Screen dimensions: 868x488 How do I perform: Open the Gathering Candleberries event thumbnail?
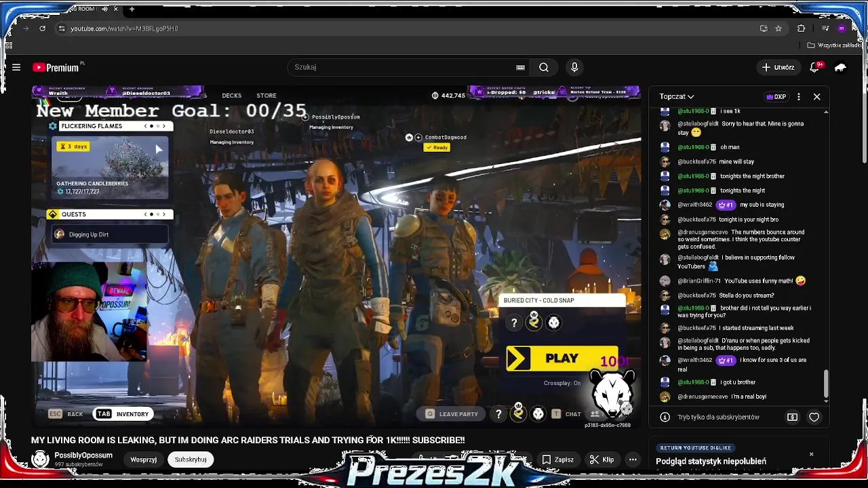pyautogui.click(x=110, y=168)
